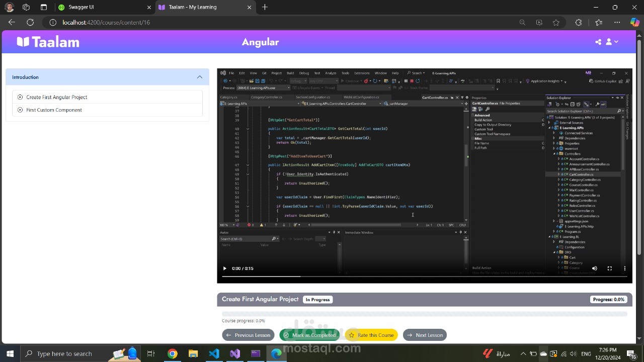Click the course progress bar
644x362 pixels.
[x=424, y=314]
